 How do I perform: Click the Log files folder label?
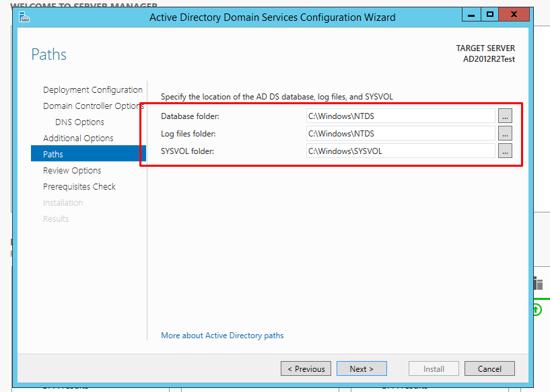tap(188, 134)
